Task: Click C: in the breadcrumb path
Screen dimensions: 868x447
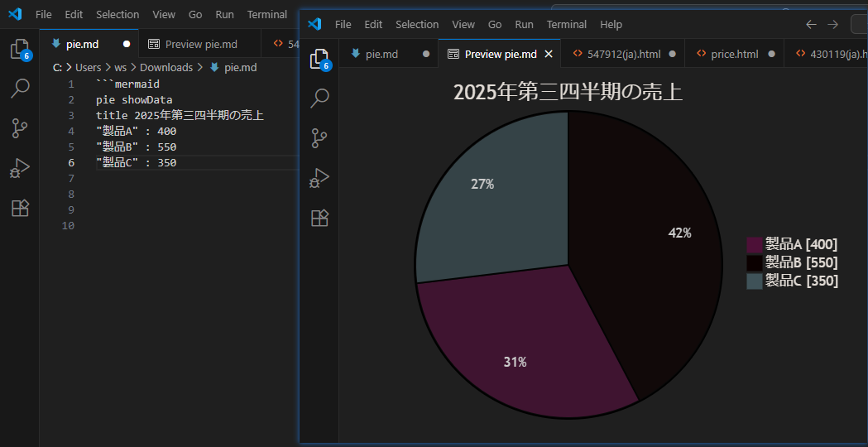Action: (57, 68)
